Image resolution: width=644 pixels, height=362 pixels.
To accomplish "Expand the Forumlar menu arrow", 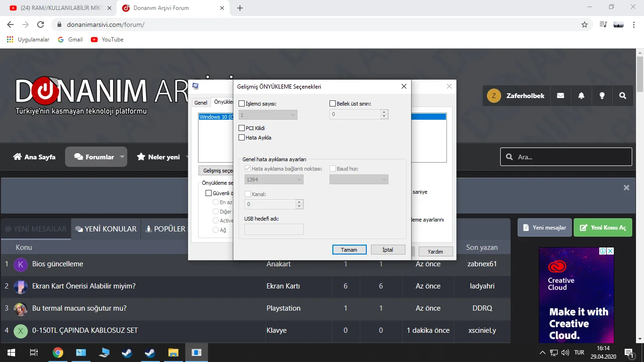I will pyautogui.click(x=123, y=157).
